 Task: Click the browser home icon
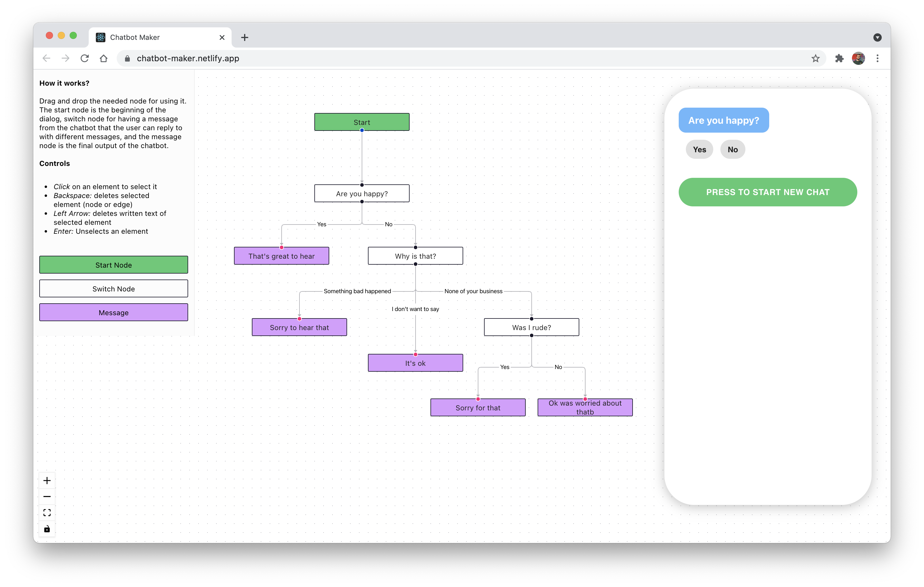104,58
